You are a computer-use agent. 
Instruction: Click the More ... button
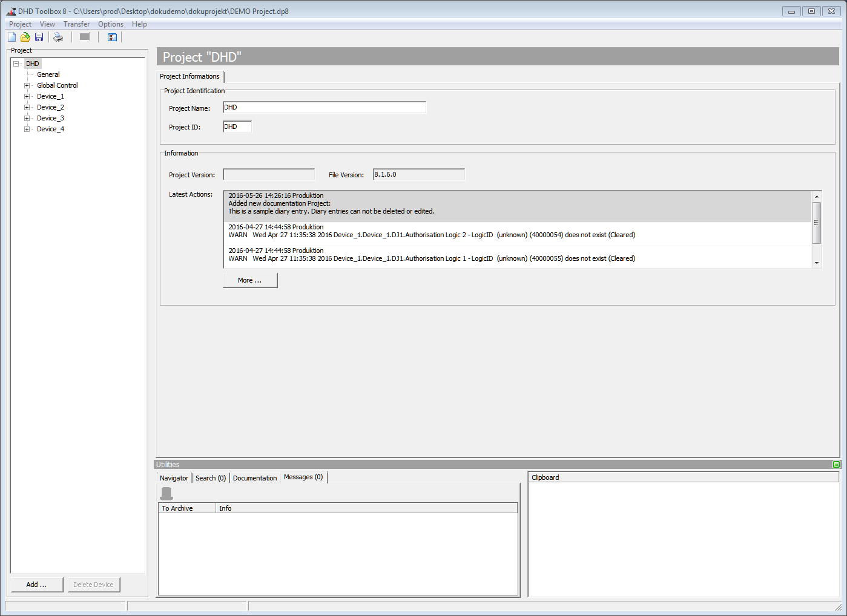249,280
